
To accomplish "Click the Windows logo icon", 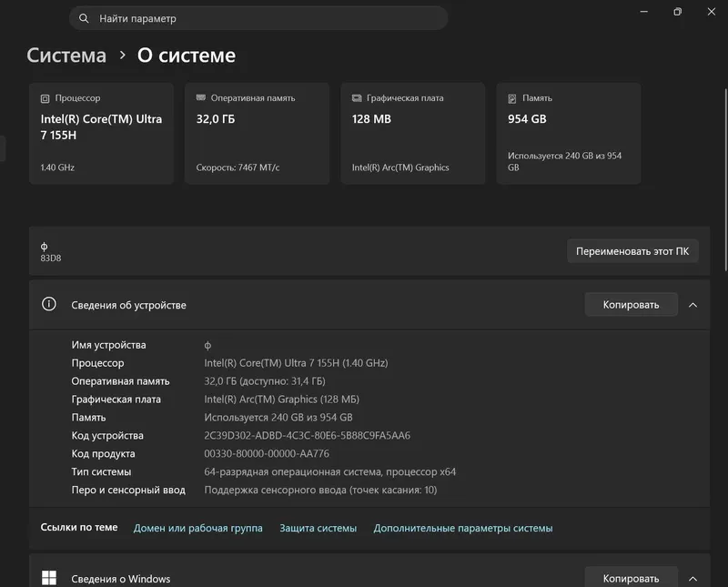I will (x=49, y=578).
